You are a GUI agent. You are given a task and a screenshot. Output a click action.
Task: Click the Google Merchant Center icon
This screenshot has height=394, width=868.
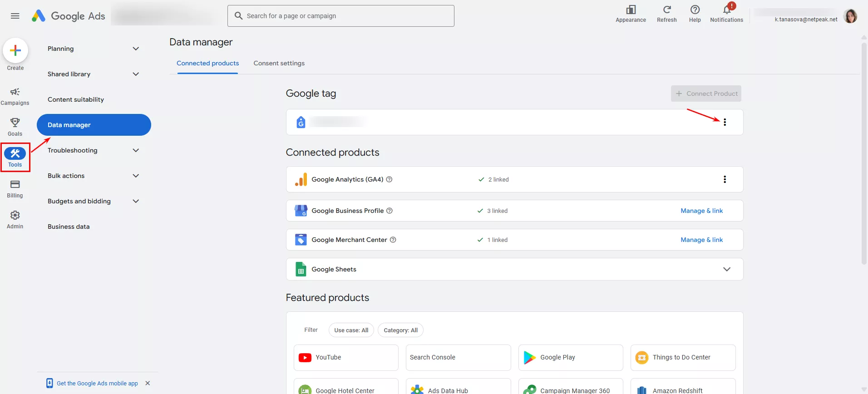click(301, 240)
